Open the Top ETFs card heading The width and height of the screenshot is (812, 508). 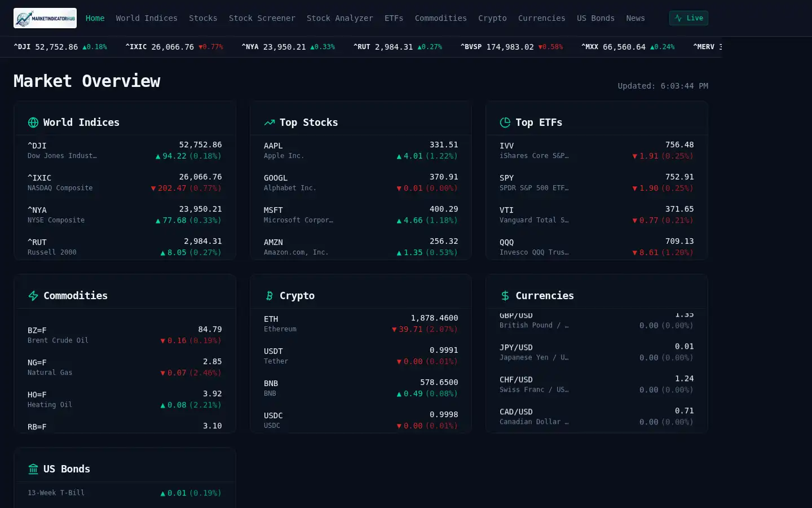point(539,122)
